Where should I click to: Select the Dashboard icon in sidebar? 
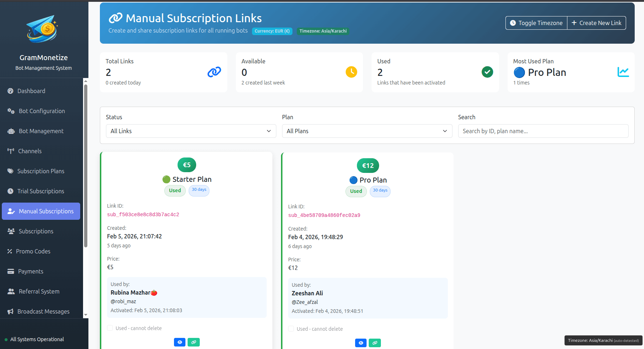10,91
